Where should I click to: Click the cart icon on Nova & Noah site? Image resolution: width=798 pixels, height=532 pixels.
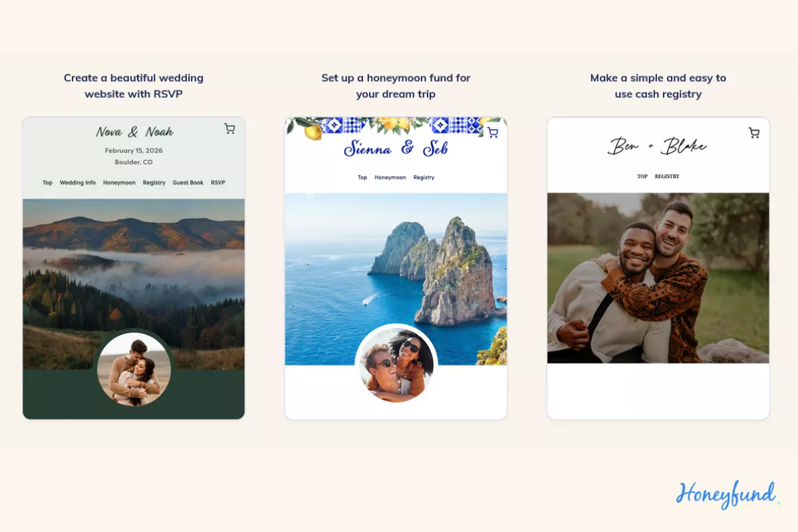tap(229, 129)
